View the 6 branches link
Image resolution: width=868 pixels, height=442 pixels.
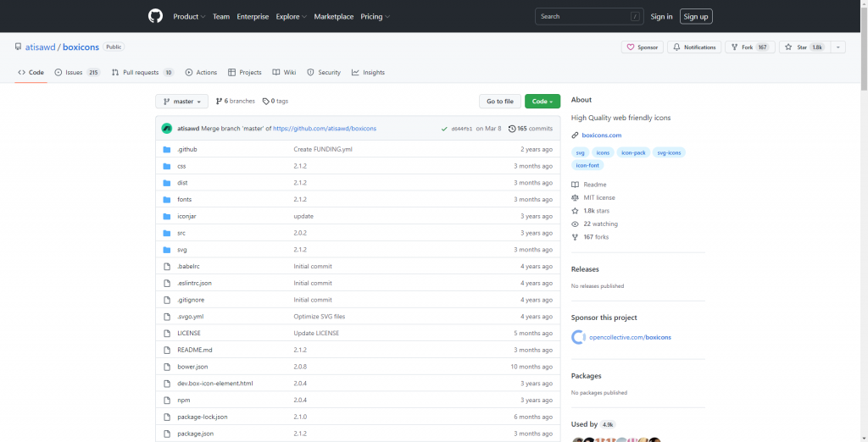pyautogui.click(x=236, y=102)
